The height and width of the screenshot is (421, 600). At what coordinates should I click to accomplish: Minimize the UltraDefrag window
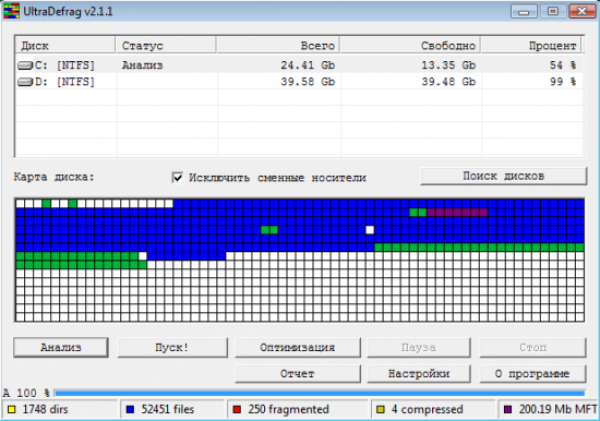point(524,11)
